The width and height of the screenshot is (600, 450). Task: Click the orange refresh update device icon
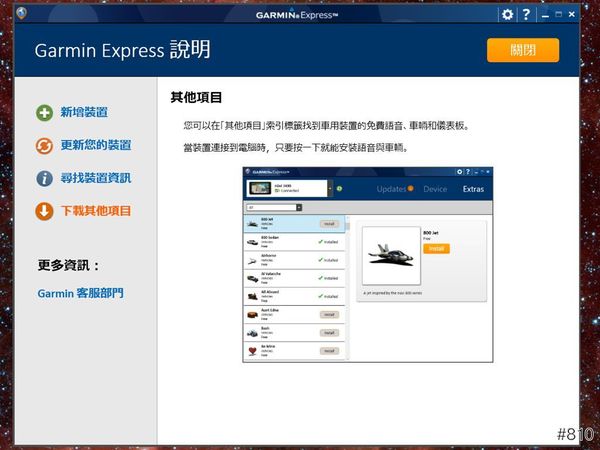[x=44, y=146]
